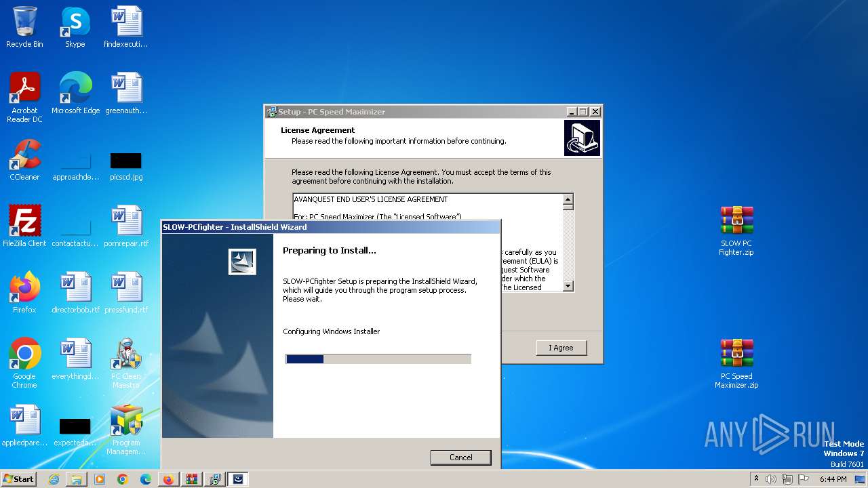Screen dimensions: 868x488
Task: Click the 6:44 PM system clock
Action: click(833, 479)
